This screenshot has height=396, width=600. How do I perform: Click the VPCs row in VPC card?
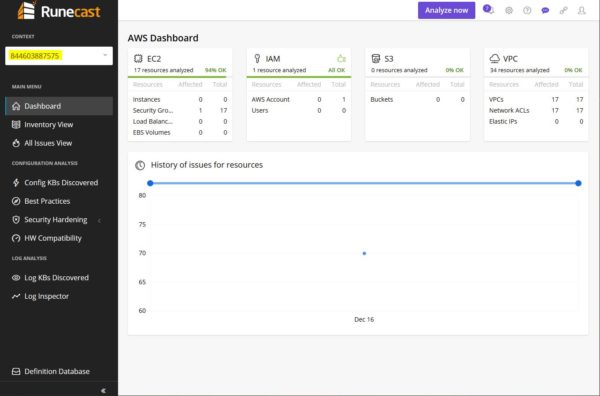(536, 99)
